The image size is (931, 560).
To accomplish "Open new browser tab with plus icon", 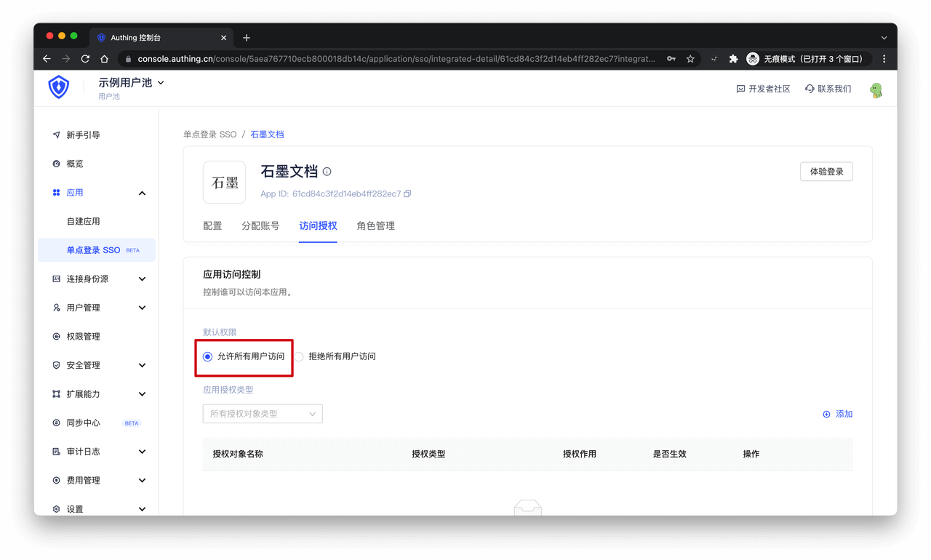I will 247,38.
